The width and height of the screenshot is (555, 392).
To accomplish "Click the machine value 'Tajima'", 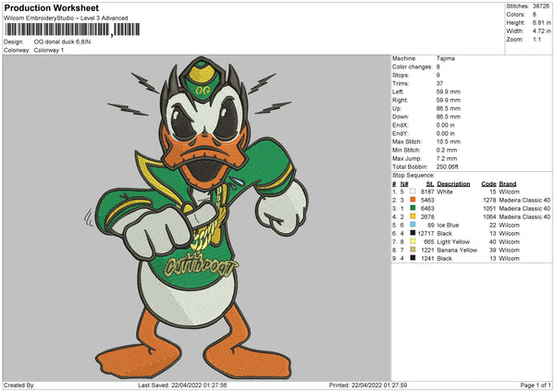I will pos(446,58).
